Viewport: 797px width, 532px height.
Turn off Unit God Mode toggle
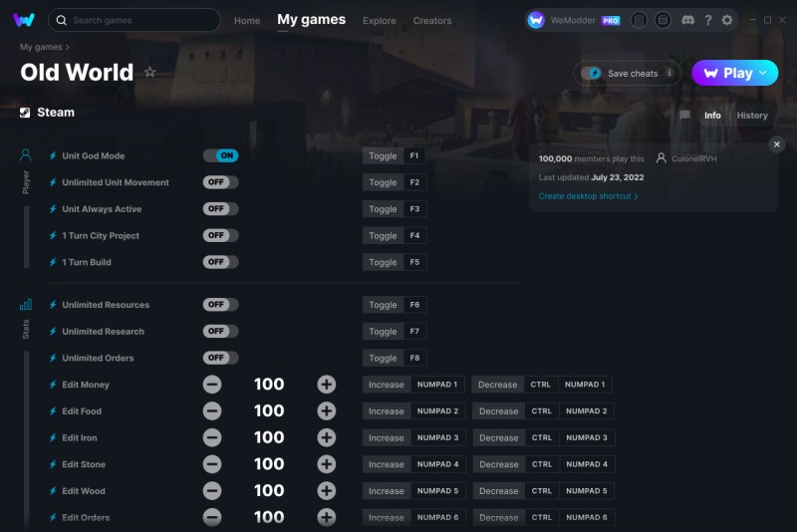tap(220, 155)
